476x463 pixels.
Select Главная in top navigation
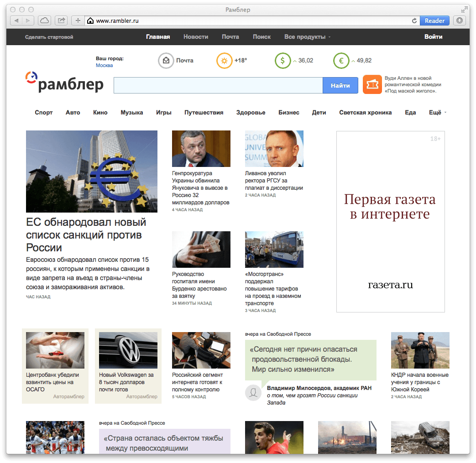click(x=158, y=36)
